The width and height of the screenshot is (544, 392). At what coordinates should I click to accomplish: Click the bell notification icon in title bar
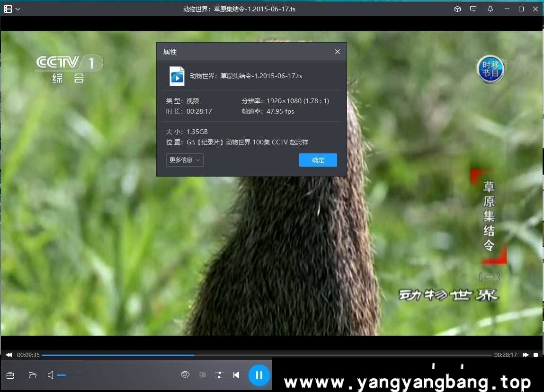tap(490, 9)
